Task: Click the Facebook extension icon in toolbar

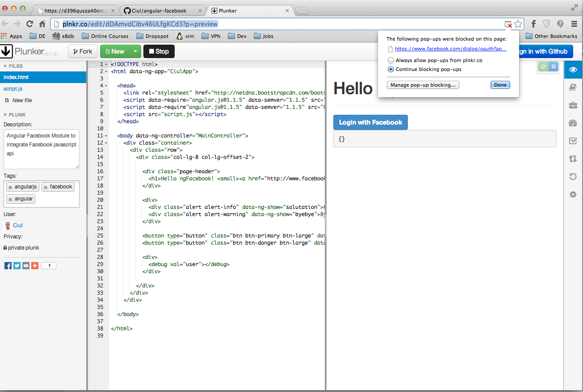Action: click(x=533, y=24)
